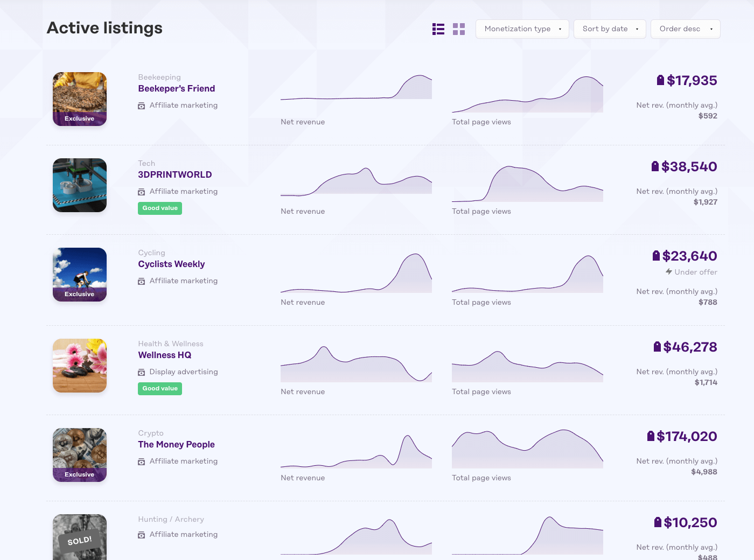Open The Money People listing
The image size is (754, 560).
tap(176, 445)
